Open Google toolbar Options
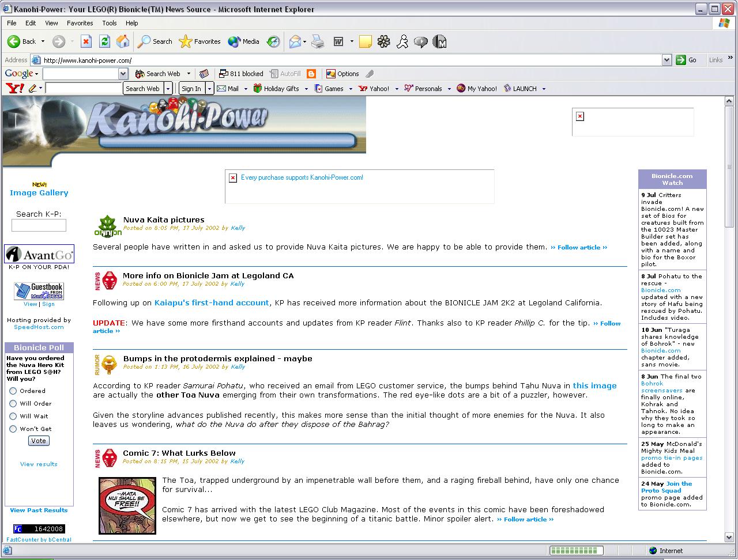Viewport: 738px width, 560px height. (342, 74)
